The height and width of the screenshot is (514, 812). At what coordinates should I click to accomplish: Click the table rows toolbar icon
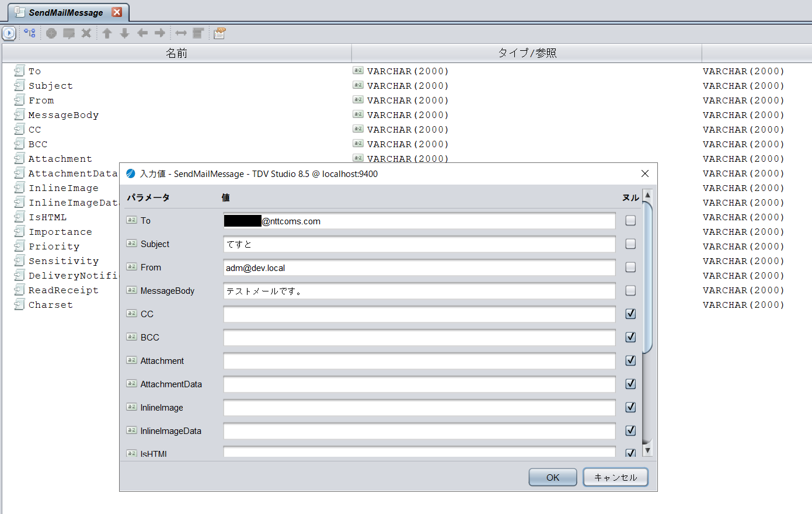point(198,33)
